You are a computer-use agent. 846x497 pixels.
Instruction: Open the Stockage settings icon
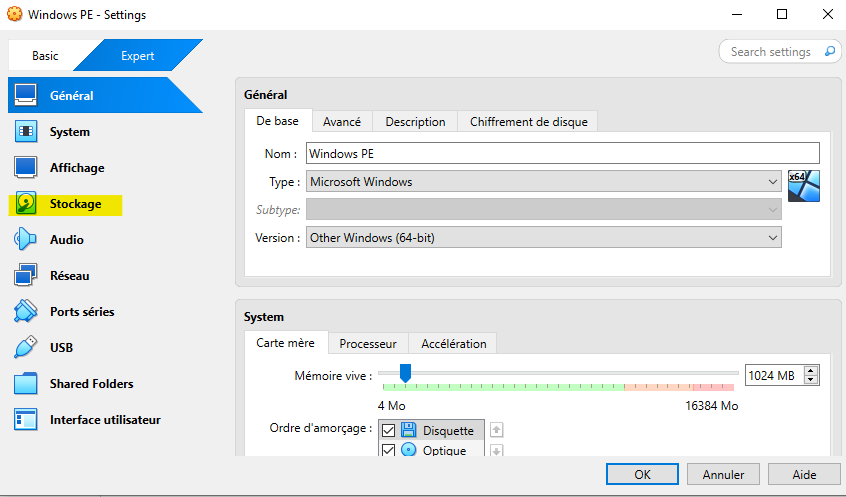[x=26, y=204]
